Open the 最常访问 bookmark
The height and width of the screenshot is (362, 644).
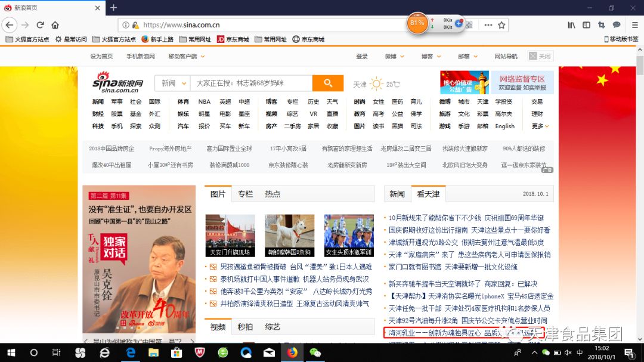point(70,39)
